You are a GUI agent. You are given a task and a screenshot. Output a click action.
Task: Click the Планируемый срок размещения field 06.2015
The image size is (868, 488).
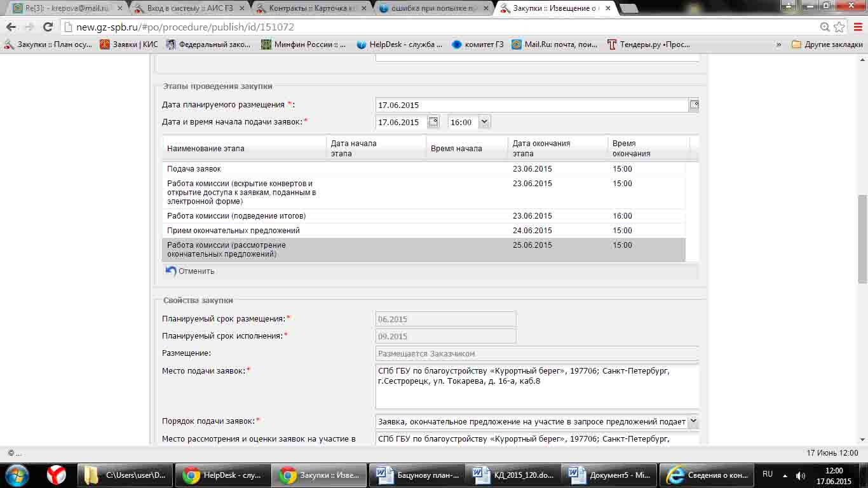click(x=445, y=319)
